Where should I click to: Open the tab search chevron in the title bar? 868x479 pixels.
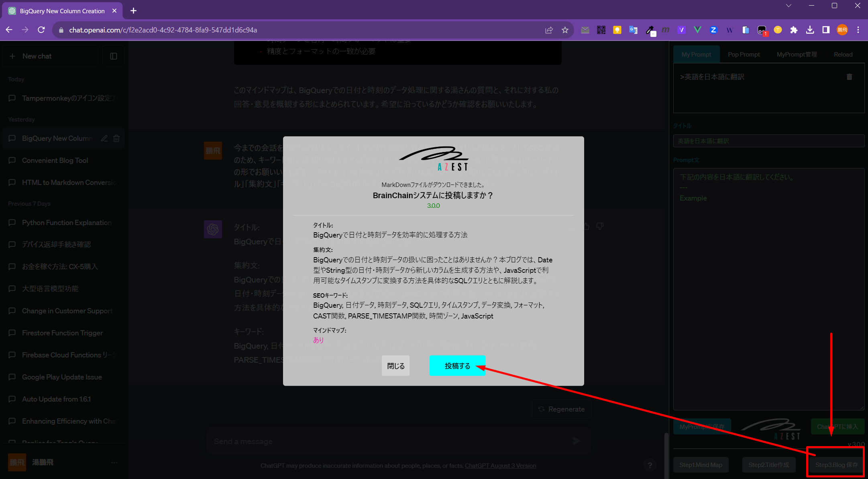tap(789, 6)
